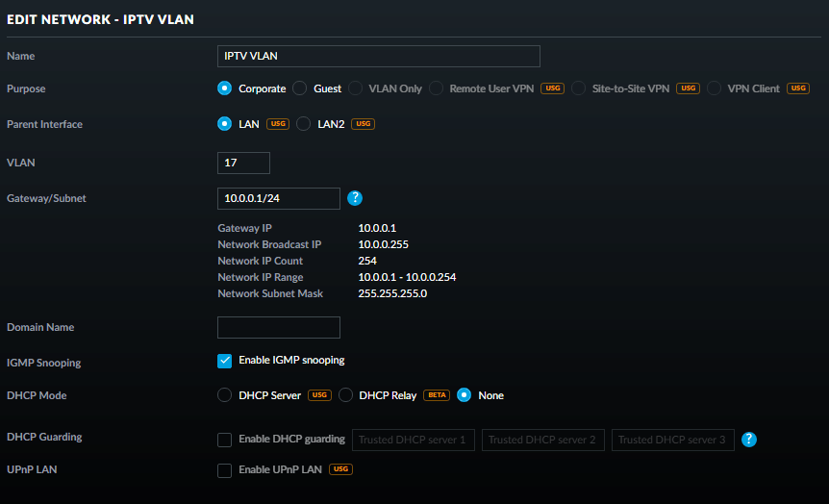Click the BETA badge beside DHCP Relay
829x504 pixels.
(x=437, y=395)
